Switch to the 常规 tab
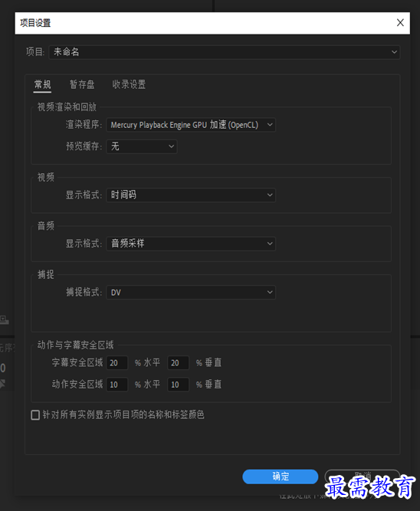 point(42,85)
